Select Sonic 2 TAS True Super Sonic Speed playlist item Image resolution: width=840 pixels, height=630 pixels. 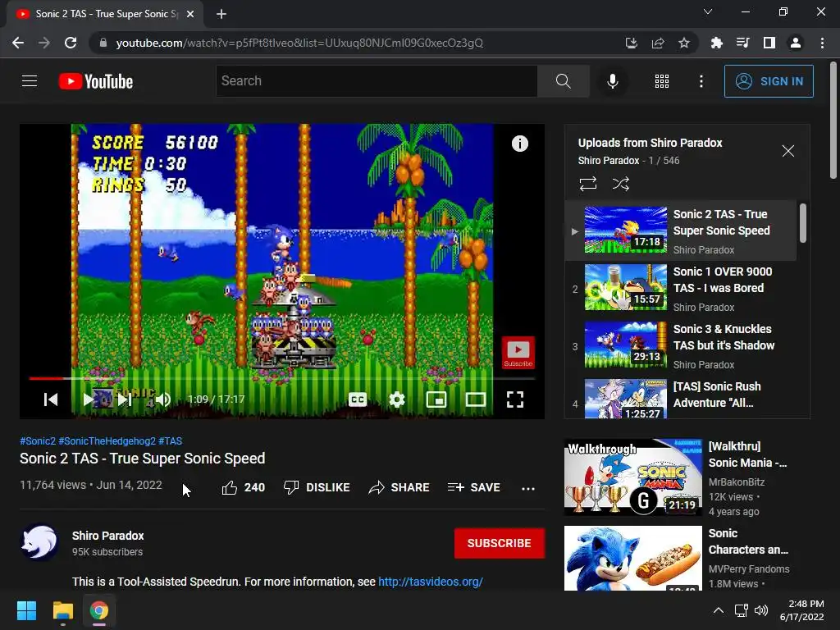coord(680,231)
